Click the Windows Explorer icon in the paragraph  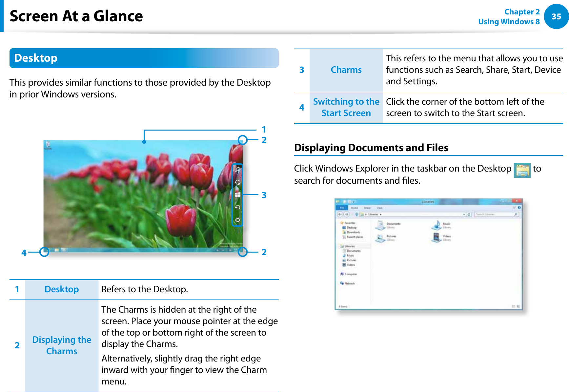[522, 170]
